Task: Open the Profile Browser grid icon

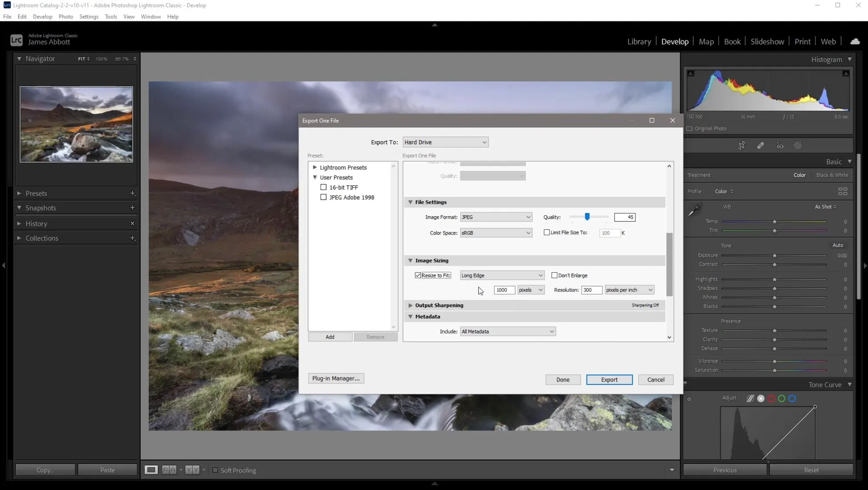Action: click(x=843, y=192)
